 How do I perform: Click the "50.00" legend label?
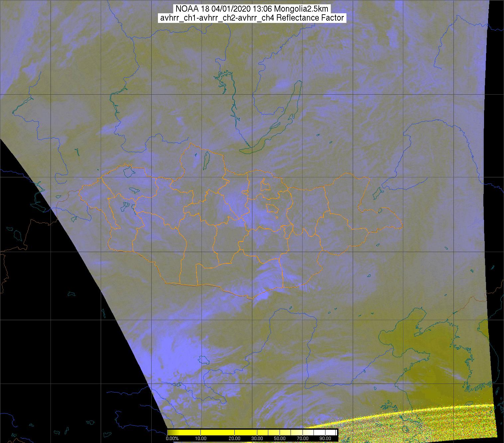280,438
